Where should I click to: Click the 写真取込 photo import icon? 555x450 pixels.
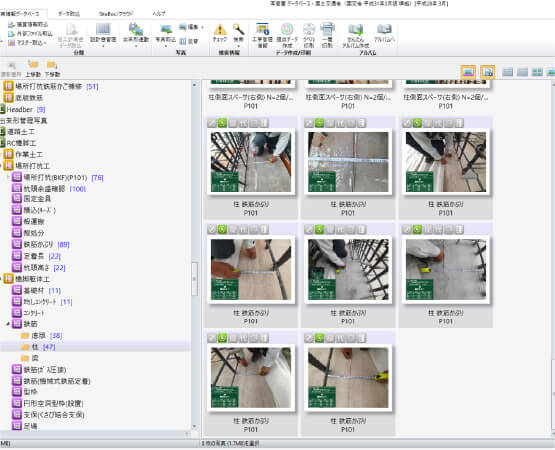pos(166,33)
